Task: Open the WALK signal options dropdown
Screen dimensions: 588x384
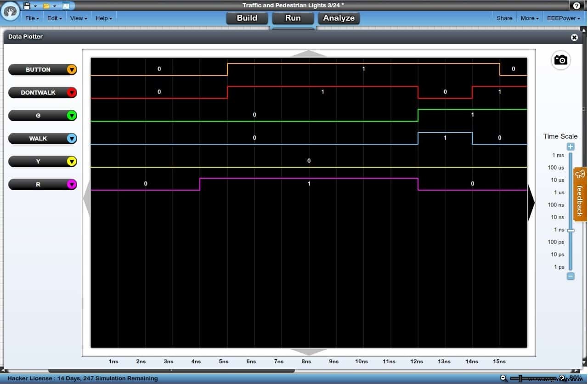Action: coord(72,138)
